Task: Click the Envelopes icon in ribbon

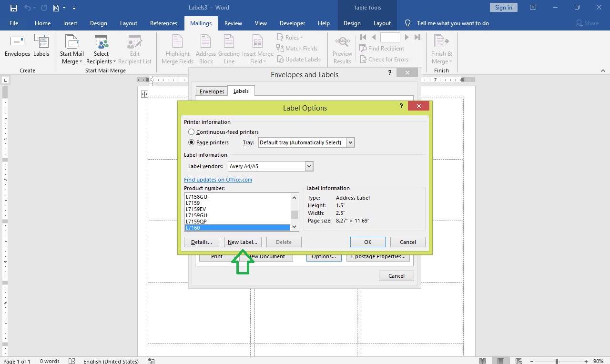Action: point(17,46)
